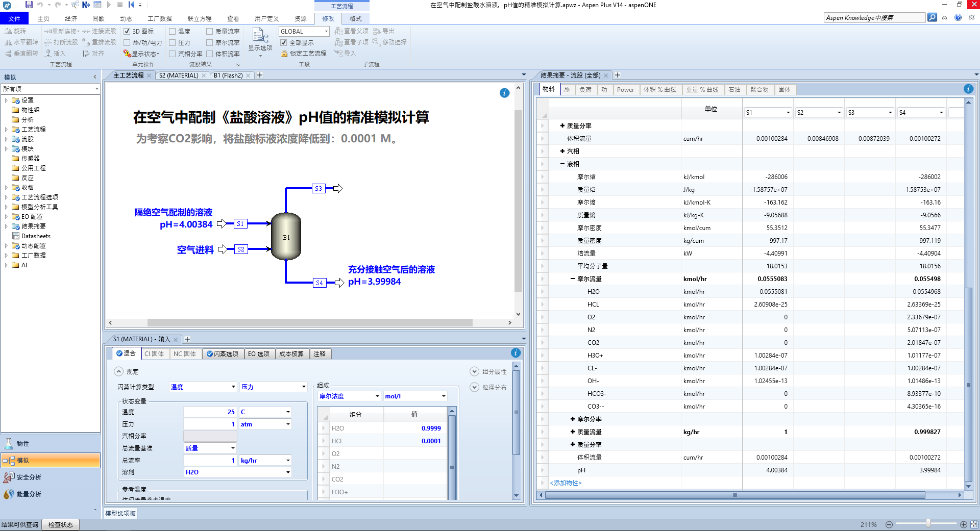Open the 显示选项 display options icon
This screenshot has width=980, height=531.
260,35
